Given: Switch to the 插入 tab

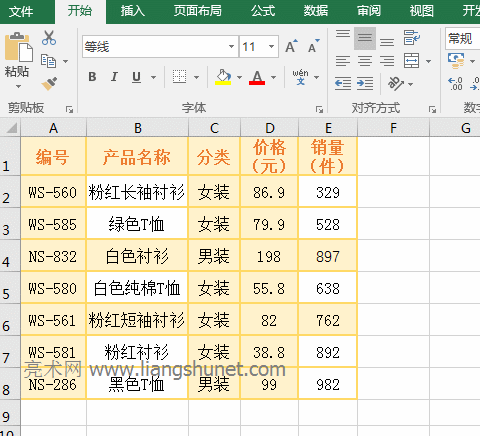Looking at the screenshot, I should tap(133, 11).
